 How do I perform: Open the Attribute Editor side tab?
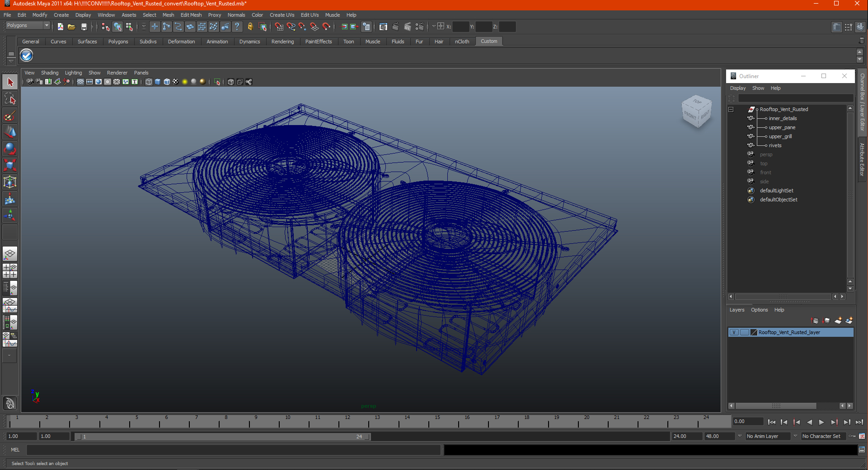click(862, 159)
